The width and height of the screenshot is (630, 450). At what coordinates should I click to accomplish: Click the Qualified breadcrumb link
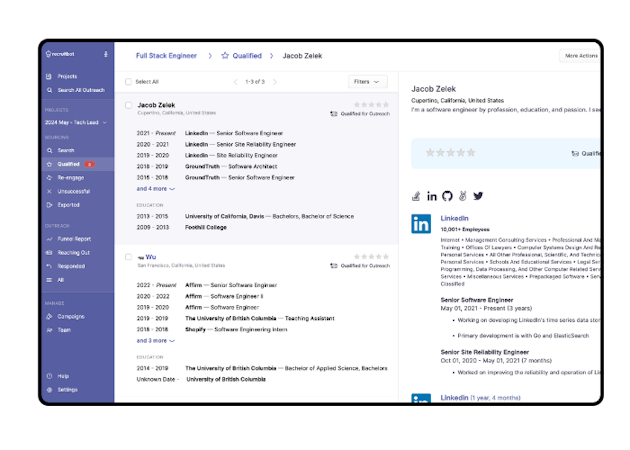click(x=247, y=56)
